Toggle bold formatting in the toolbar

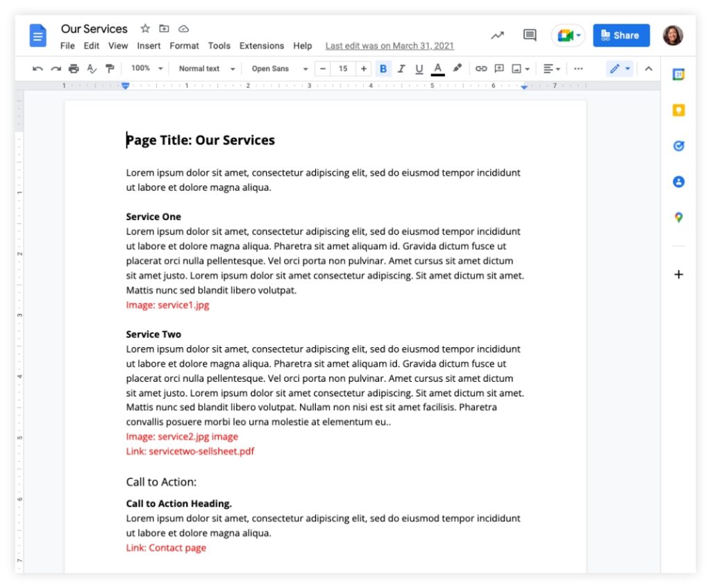(383, 68)
